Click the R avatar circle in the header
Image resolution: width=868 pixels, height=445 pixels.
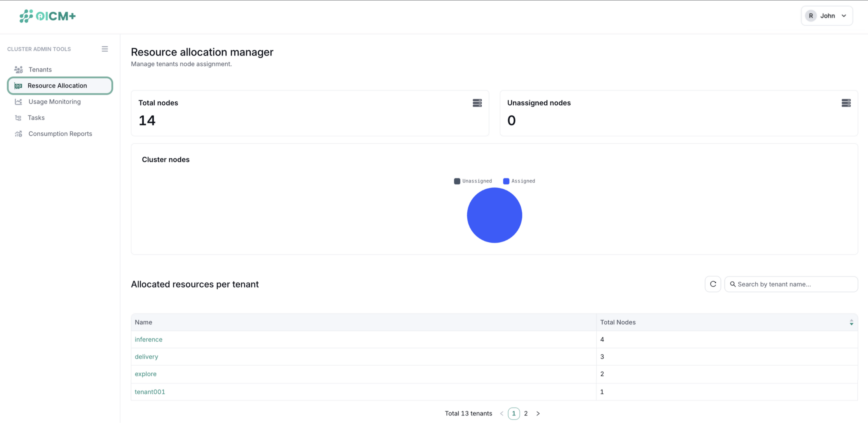point(811,16)
